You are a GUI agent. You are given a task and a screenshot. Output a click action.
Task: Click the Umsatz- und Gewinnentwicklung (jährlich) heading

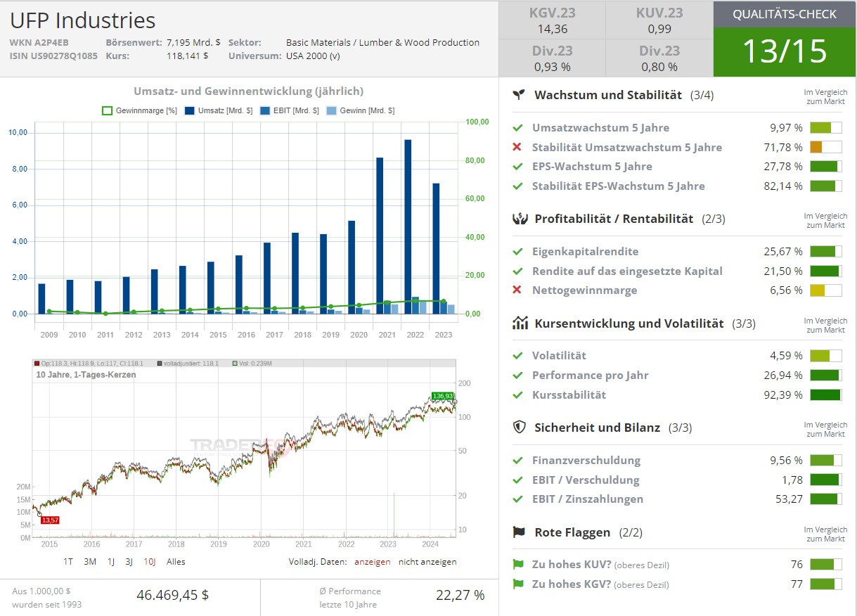(248, 91)
